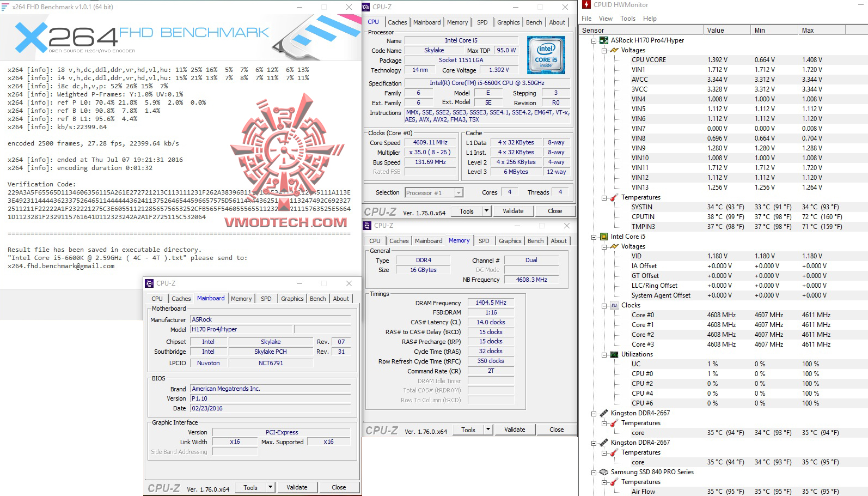The height and width of the screenshot is (496, 868).
Task: Collapse the Voltages node under Intel Core i5
Action: (x=604, y=246)
